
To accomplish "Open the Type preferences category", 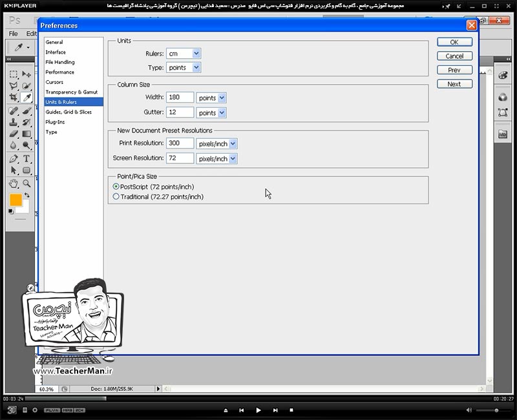I will point(74,132).
